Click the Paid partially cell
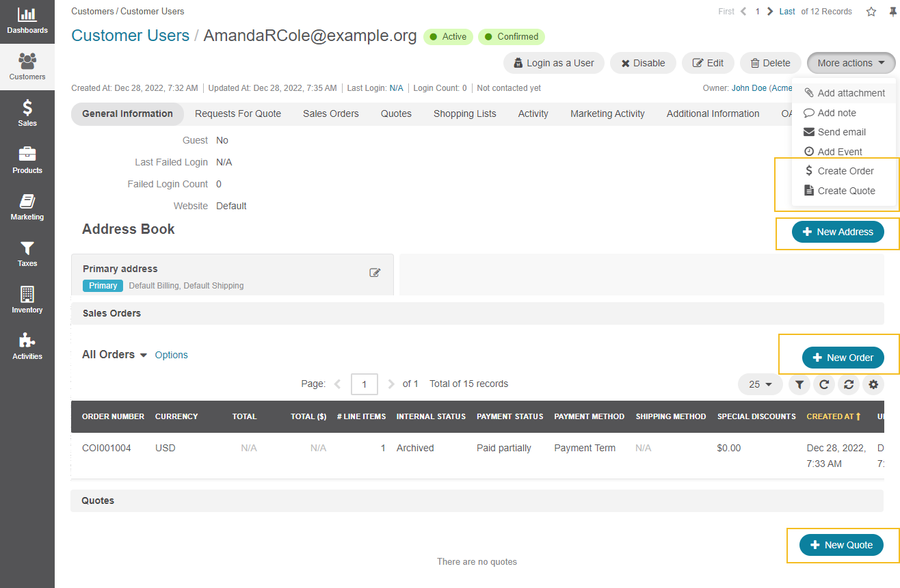Viewport: 900px width, 588px height. coord(504,448)
